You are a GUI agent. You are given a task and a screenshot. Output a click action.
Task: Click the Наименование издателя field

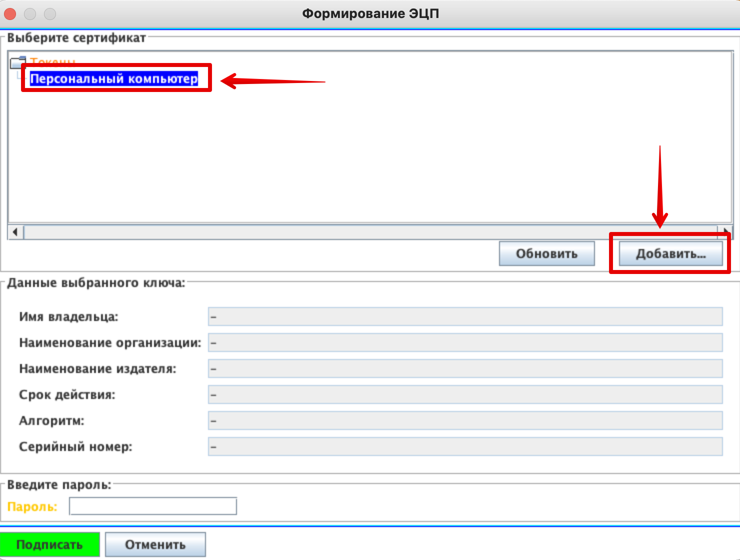(x=465, y=368)
